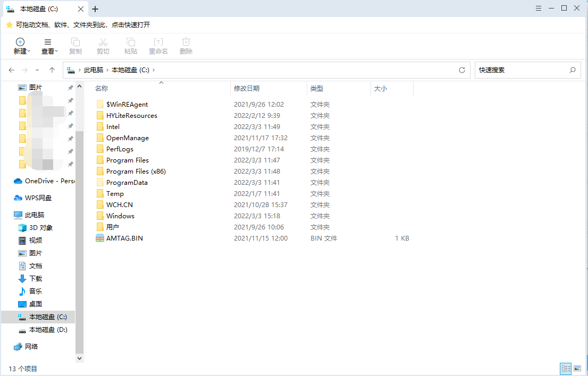Navigate up one folder with up arrow
This screenshot has width=588, height=376.
coord(52,70)
